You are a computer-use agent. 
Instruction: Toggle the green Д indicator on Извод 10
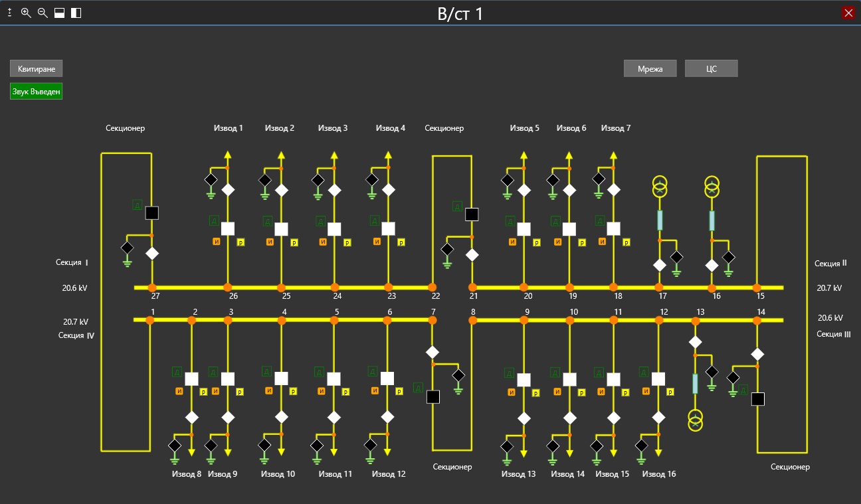(266, 371)
